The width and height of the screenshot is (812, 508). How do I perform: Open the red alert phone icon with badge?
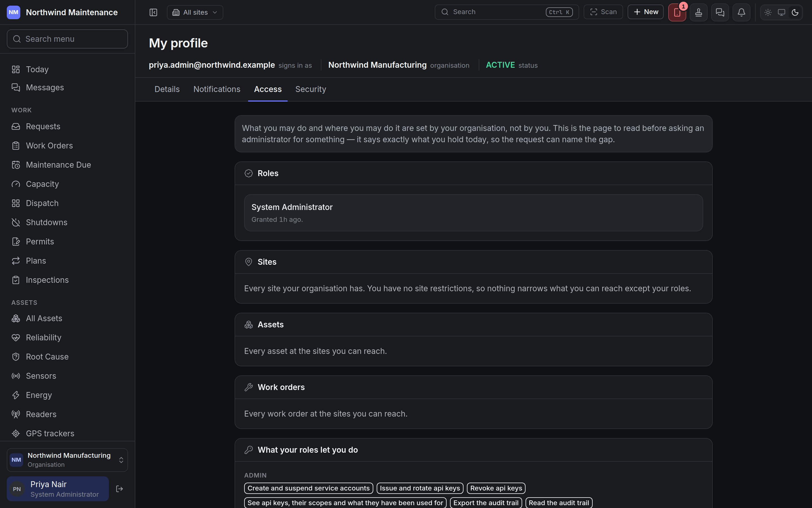tap(677, 12)
